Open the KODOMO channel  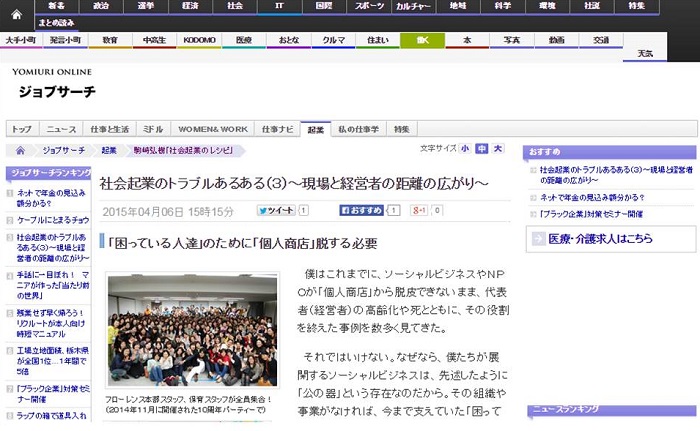(x=199, y=40)
